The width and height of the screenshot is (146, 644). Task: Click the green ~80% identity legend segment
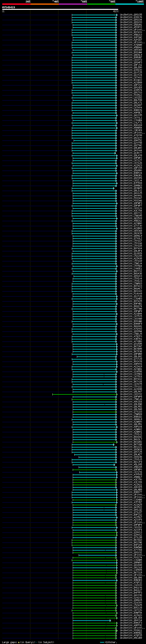tap(101, 4)
